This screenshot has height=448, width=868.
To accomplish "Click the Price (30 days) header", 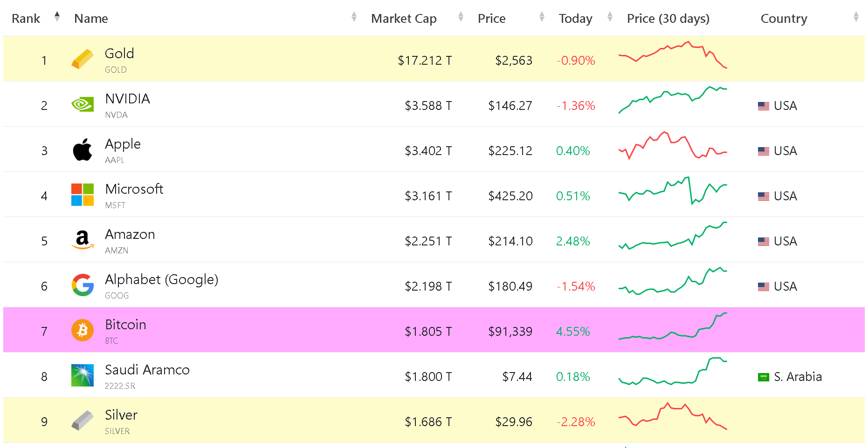I will click(x=668, y=19).
